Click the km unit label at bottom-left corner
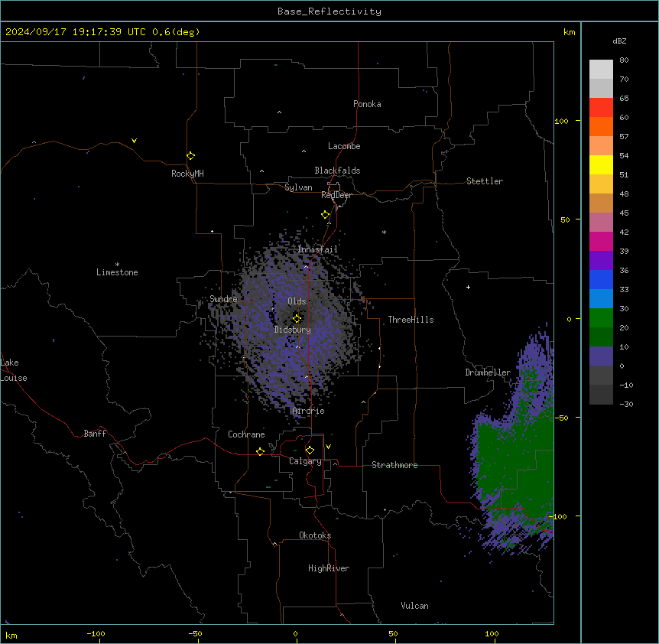 11,635
